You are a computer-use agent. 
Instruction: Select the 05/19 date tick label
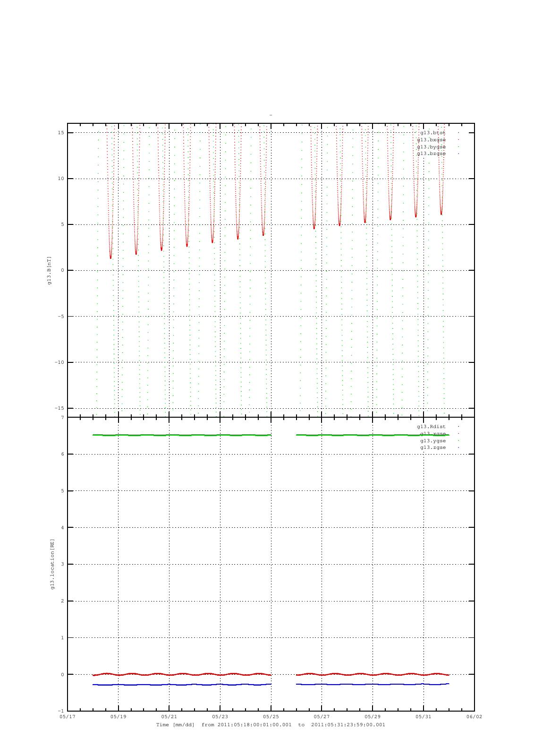[x=118, y=717]
